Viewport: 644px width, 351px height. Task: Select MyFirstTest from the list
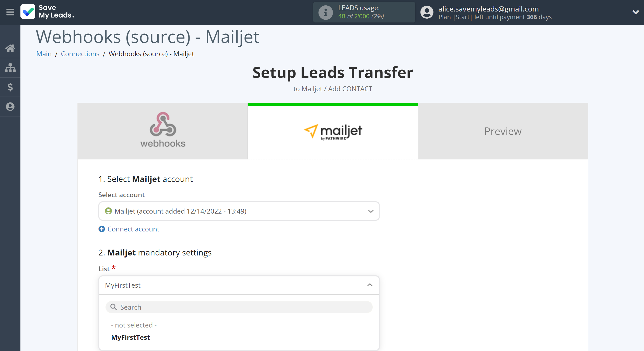coord(131,337)
